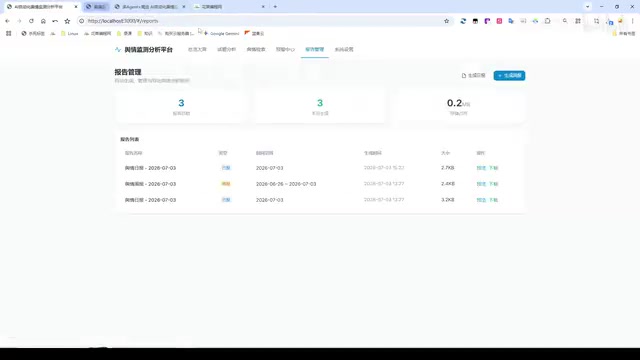
Task: Open the third navigation menu item (舆情检索)
Action: click(256, 49)
